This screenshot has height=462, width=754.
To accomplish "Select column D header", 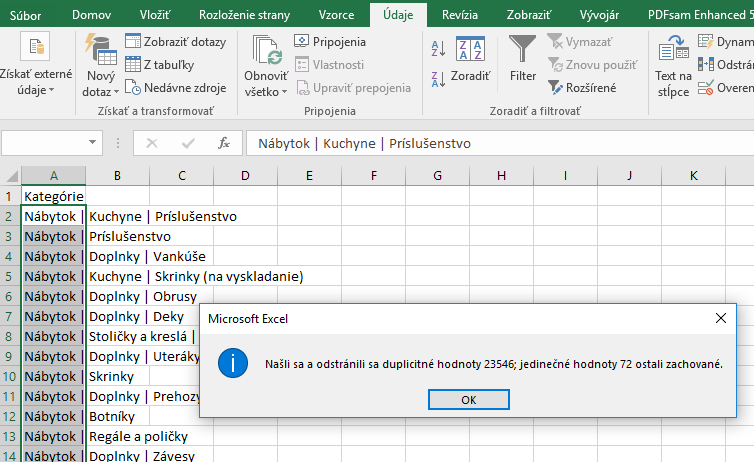I will (245, 176).
